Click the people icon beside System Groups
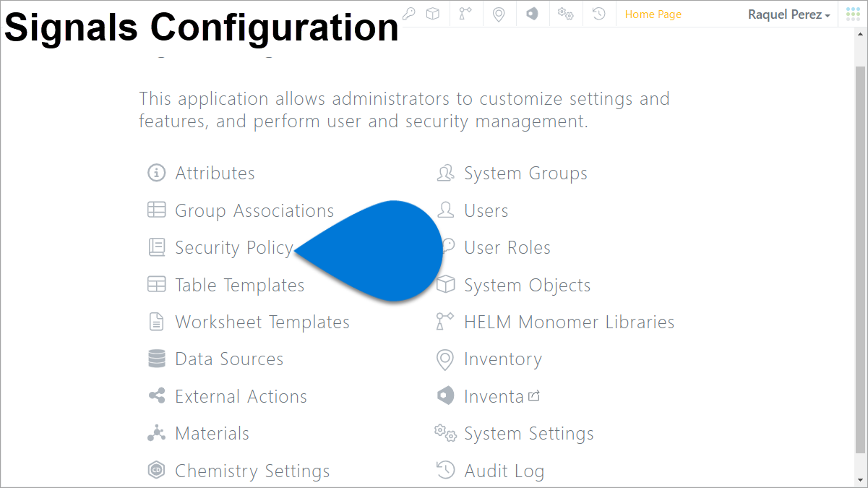This screenshot has width=868, height=488. (445, 173)
